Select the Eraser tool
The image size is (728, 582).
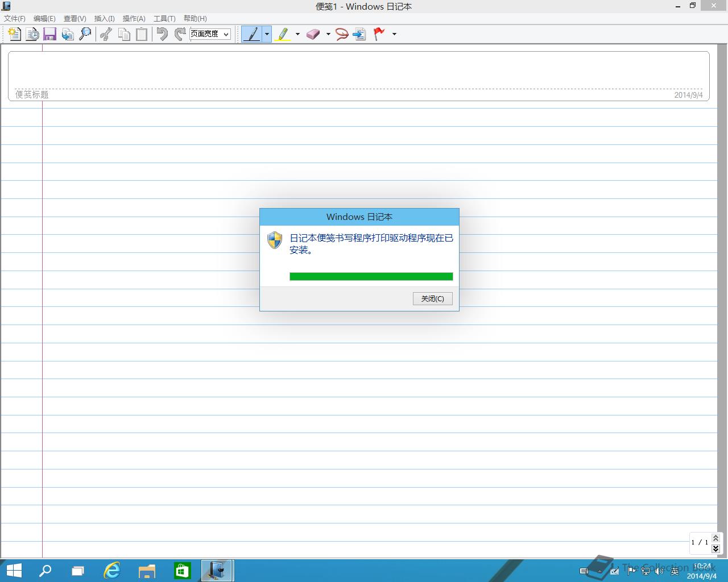(313, 34)
